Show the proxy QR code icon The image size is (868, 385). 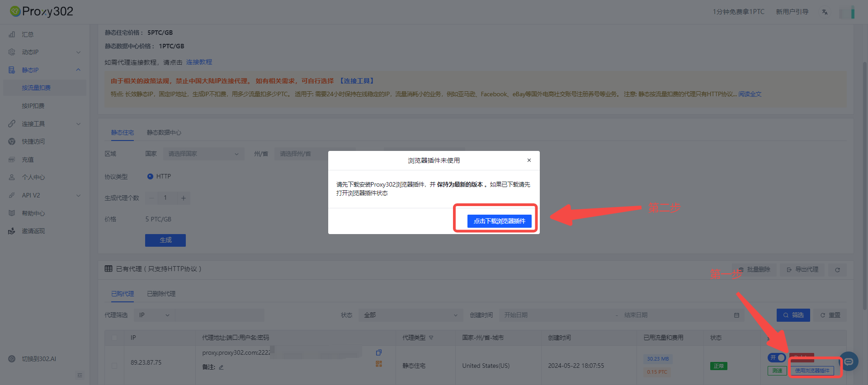379,364
